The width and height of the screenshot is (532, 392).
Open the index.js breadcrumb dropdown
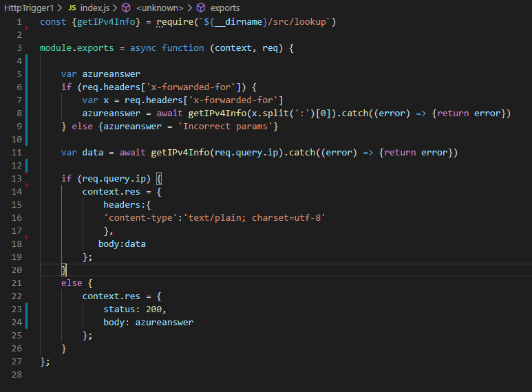95,8
